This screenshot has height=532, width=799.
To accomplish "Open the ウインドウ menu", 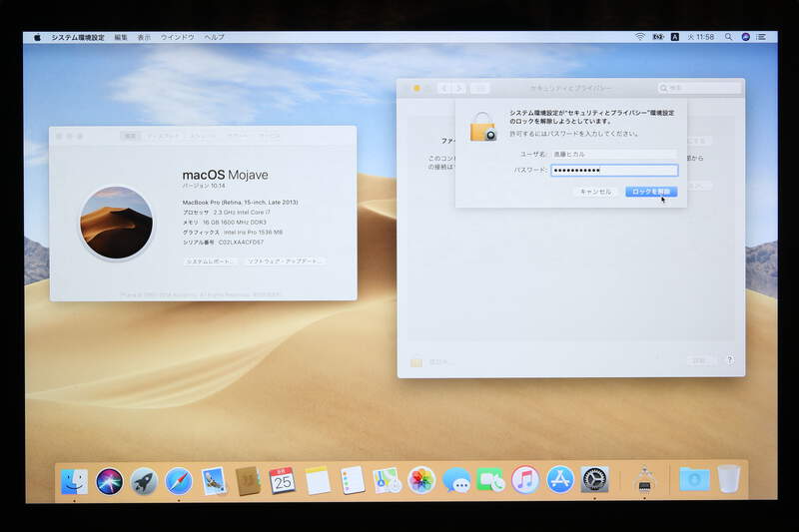I will tap(178, 37).
